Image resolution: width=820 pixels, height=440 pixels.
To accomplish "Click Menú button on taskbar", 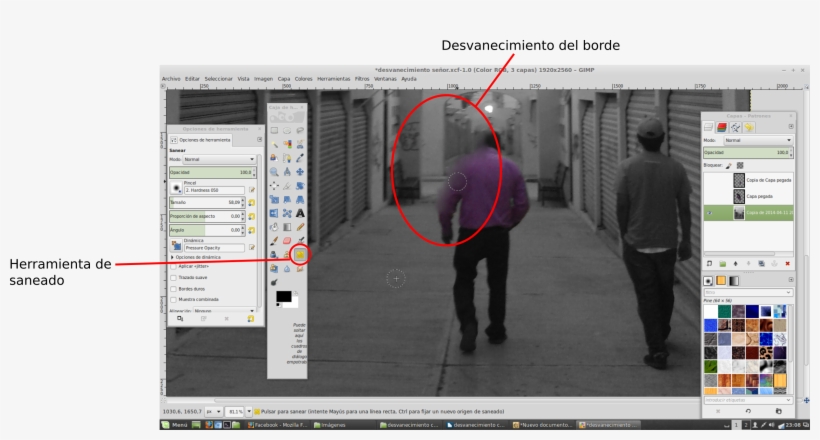I will 175,425.
